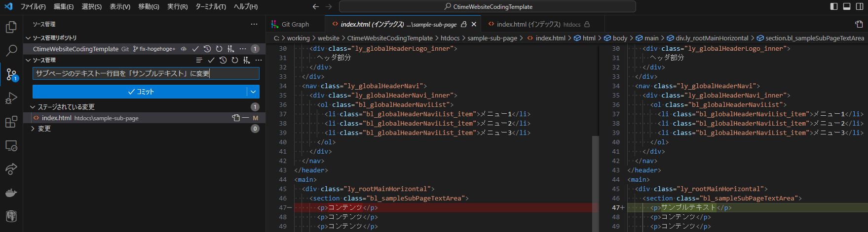Open the Docker view in activity bar

click(x=11, y=193)
